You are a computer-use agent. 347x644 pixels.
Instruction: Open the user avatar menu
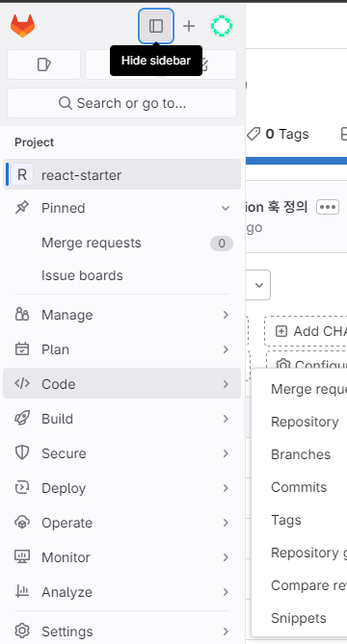pyautogui.click(x=222, y=26)
